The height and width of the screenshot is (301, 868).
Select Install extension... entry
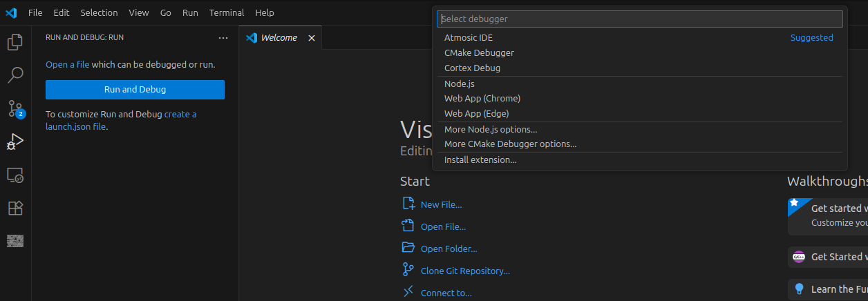click(x=640, y=159)
